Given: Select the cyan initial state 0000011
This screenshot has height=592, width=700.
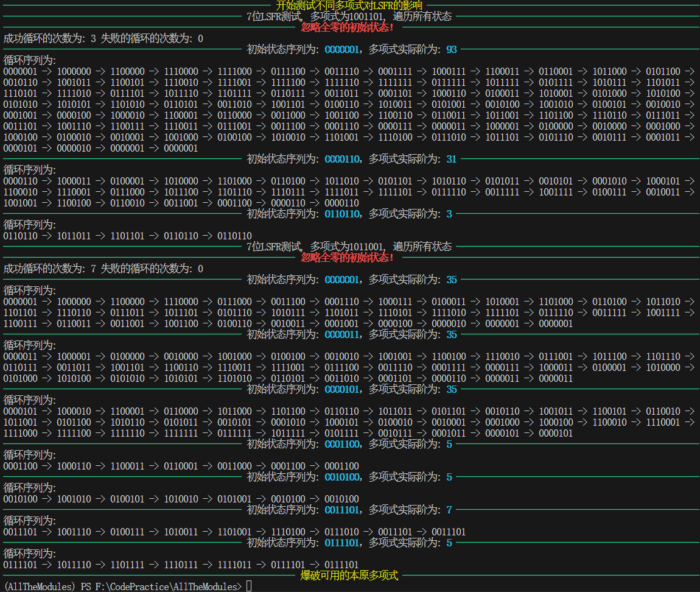Looking at the screenshot, I should (x=341, y=334).
